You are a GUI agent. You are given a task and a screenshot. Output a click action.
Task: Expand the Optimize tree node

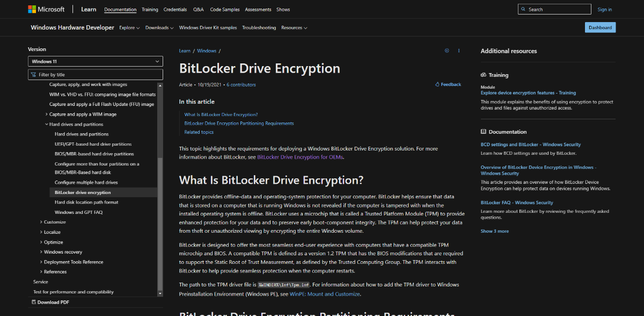(41, 242)
